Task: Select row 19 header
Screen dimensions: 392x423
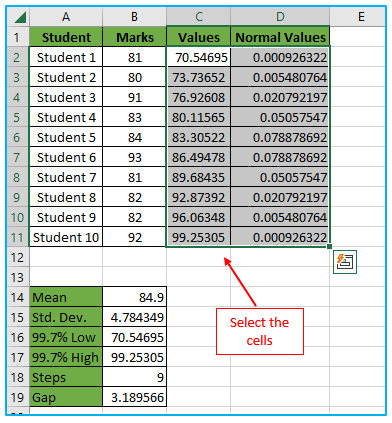Action: (18, 397)
